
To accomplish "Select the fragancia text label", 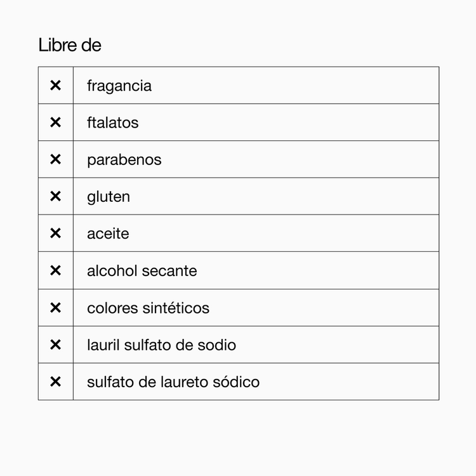I will coord(119,86).
